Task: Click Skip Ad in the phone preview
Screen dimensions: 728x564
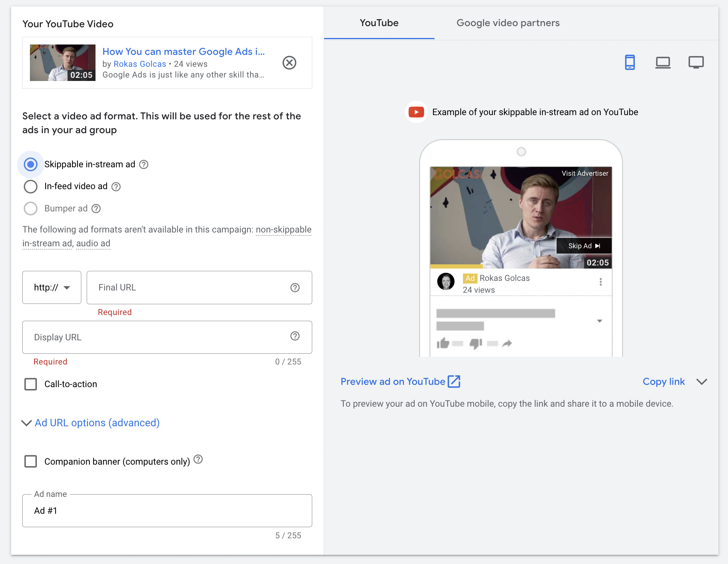Action: pos(584,246)
